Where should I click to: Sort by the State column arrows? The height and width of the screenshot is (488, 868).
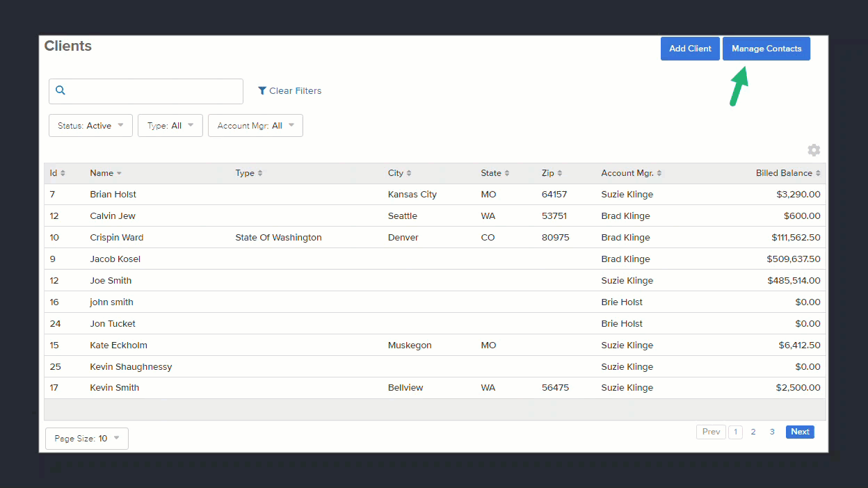pos(507,173)
